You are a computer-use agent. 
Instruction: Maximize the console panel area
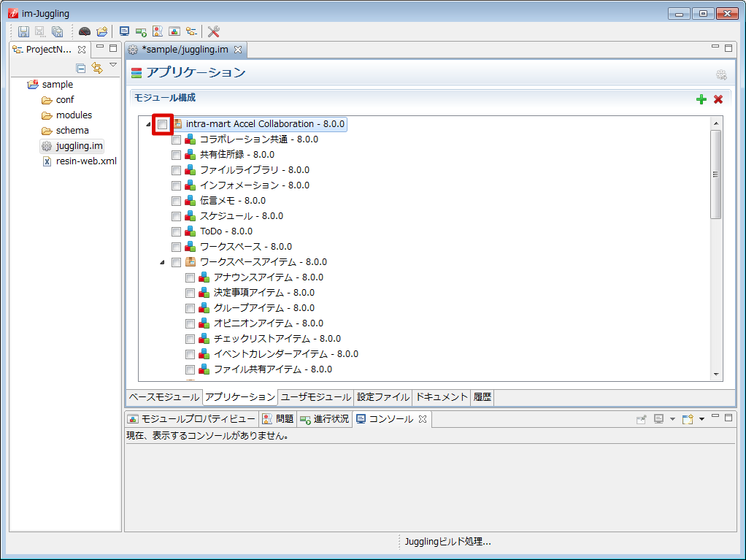tap(728, 418)
